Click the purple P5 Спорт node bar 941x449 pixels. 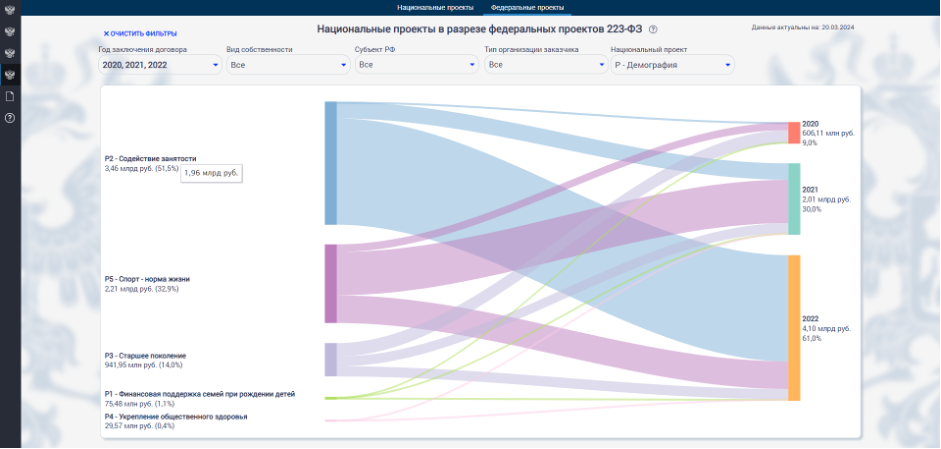pyautogui.click(x=331, y=283)
